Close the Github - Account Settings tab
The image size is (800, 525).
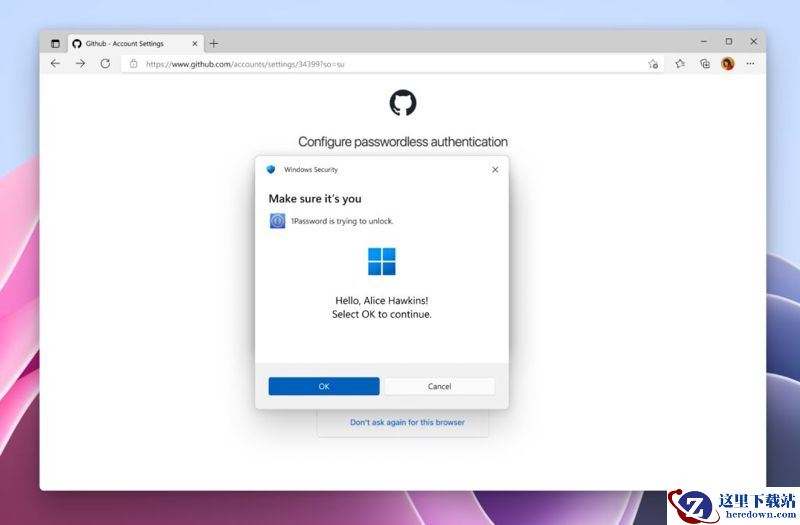(x=194, y=44)
